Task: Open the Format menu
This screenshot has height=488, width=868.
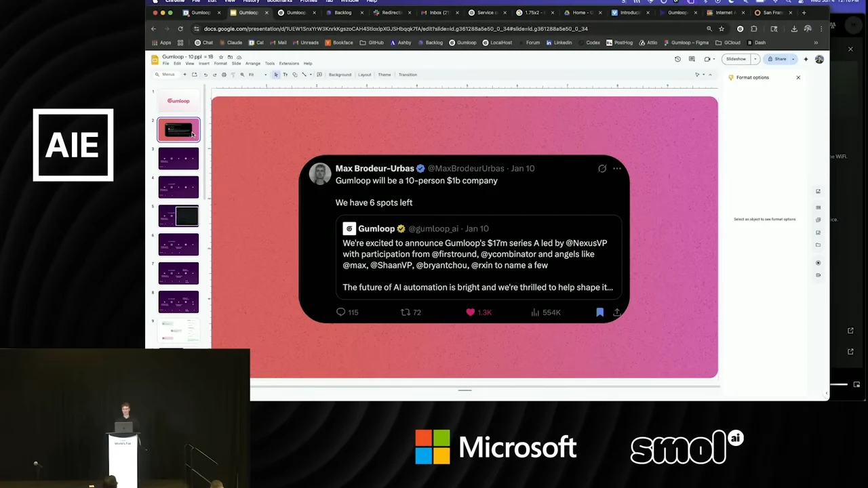Action: pyautogui.click(x=220, y=63)
